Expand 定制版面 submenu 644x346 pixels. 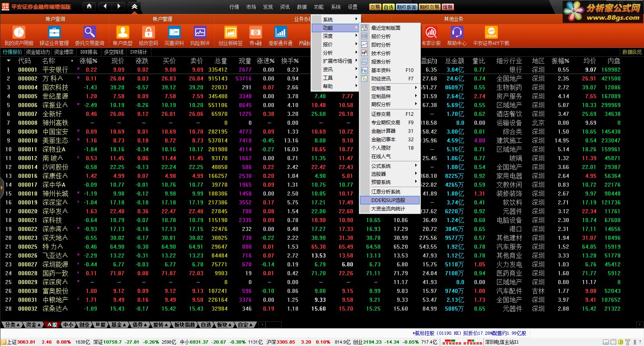390,88
